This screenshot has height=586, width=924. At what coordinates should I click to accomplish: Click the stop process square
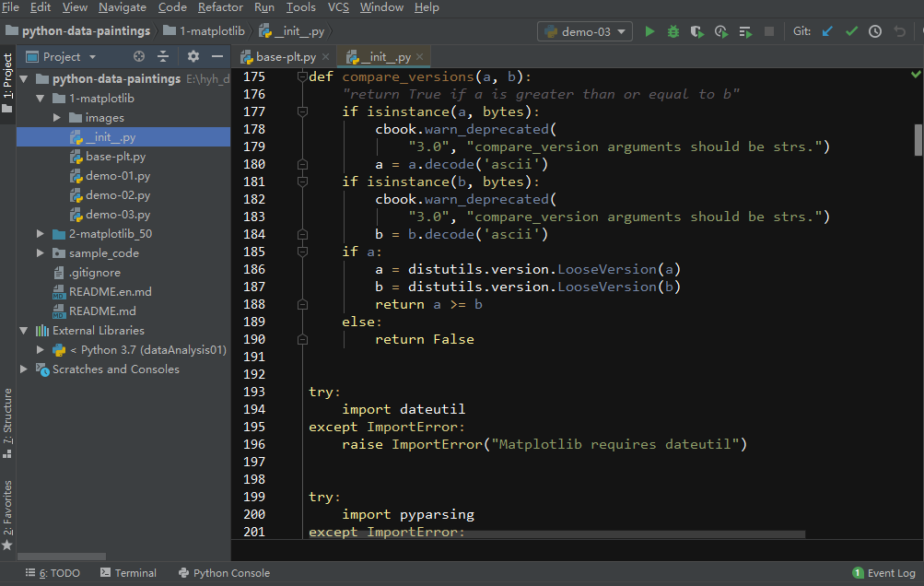pyautogui.click(x=769, y=31)
